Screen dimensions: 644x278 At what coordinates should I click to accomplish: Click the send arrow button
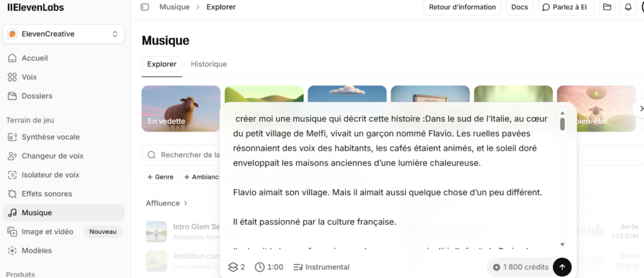click(x=562, y=267)
